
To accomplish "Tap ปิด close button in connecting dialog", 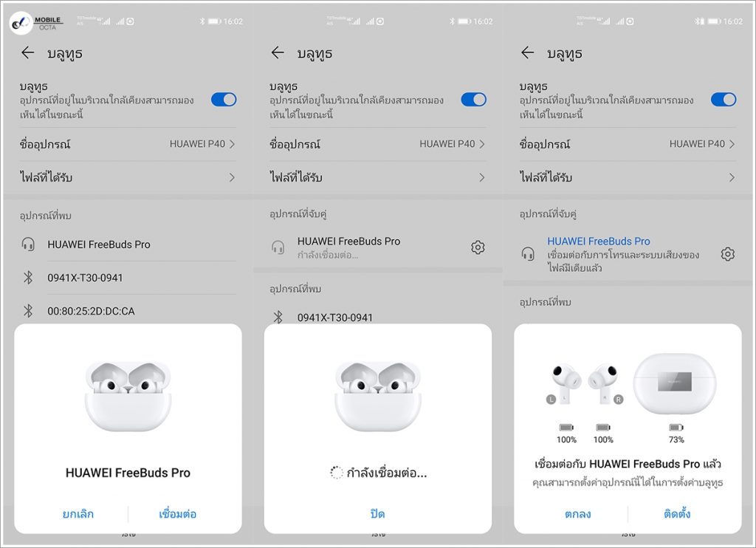I will point(377,514).
